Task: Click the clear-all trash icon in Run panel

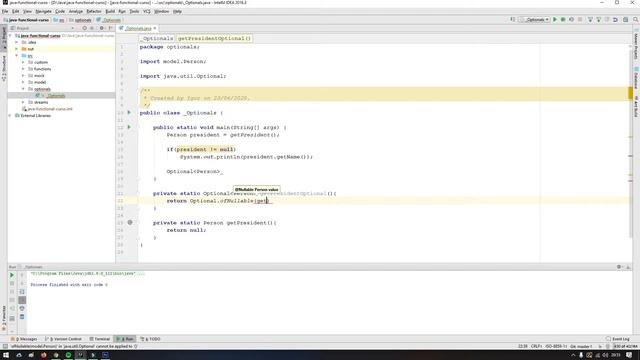Action: pos(22,317)
